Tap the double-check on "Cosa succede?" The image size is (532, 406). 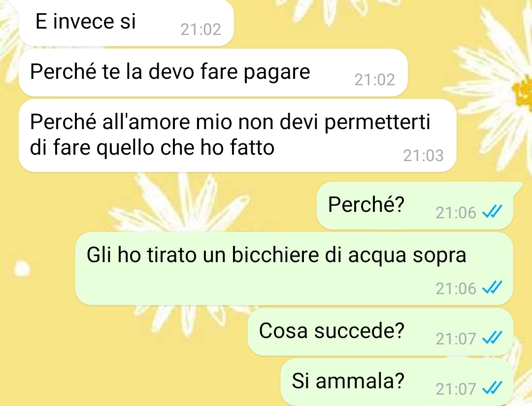click(492, 338)
